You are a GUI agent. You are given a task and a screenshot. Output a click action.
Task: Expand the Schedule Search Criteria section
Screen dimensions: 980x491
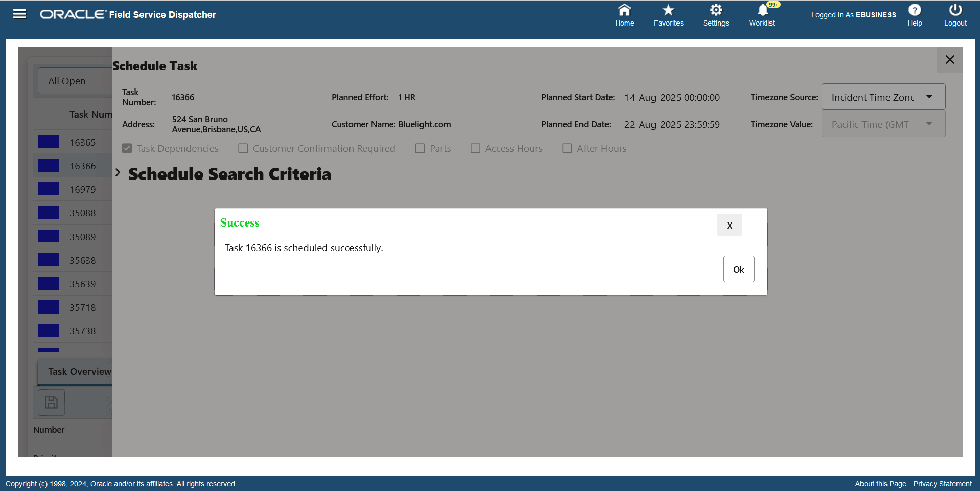coord(119,173)
